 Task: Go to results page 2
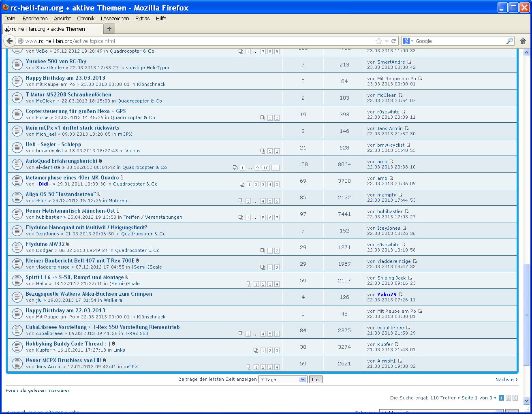click(x=508, y=398)
